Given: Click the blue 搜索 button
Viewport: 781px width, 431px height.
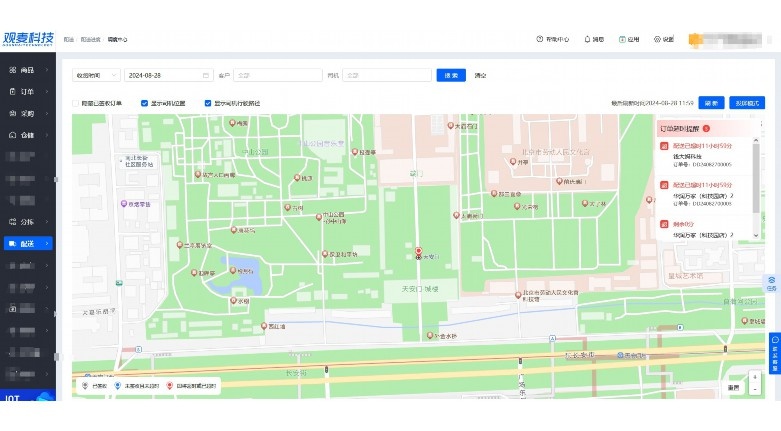Looking at the screenshot, I should pyautogui.click(x=451, y=75).
